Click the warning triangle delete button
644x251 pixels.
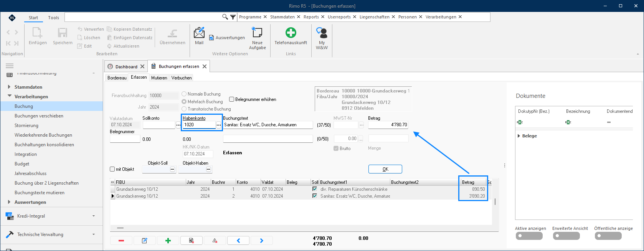tap(215, 241)
